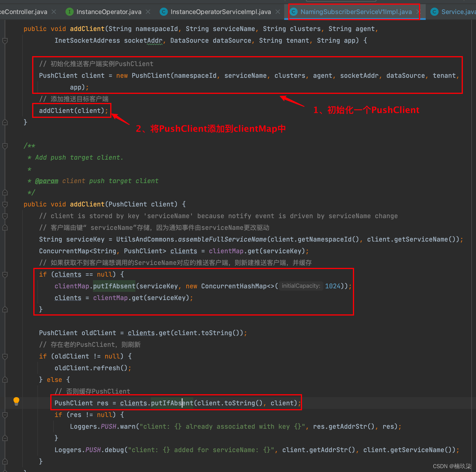Image resolution: width=476 pixels, height=472 pixels.
Task: Close the InstanceOperatorServiceImpl.java tab
Action: point(278,12)
